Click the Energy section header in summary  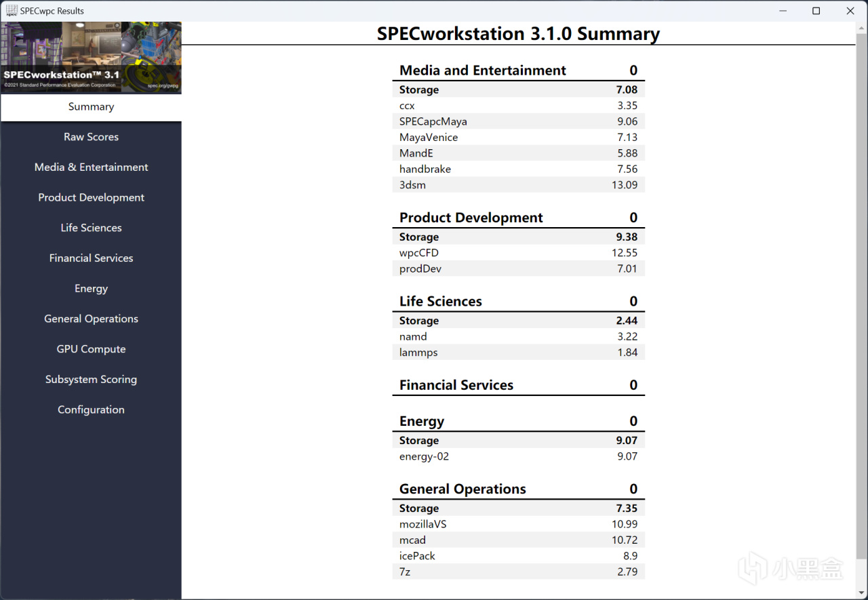tap(518, 421)
